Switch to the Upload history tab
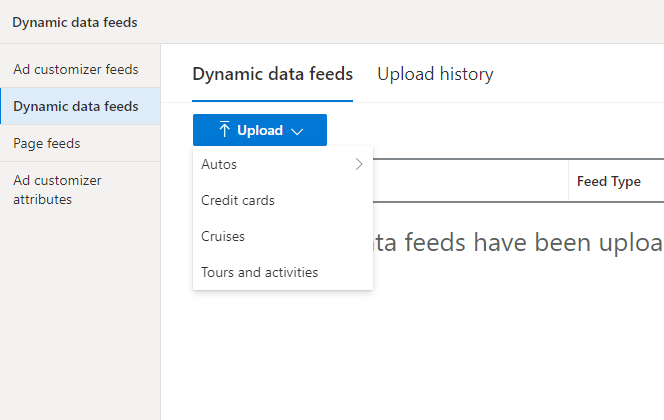 coord(435,74)
